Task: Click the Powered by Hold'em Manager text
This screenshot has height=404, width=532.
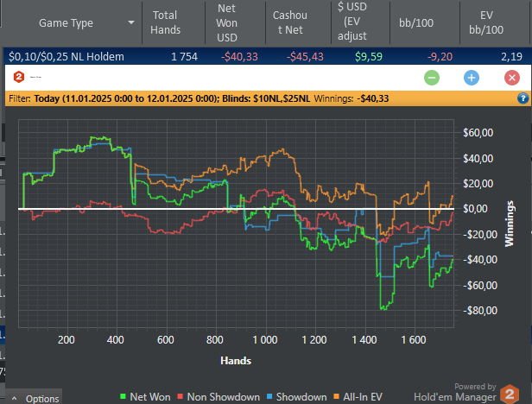Action: (x=455, y=392)
